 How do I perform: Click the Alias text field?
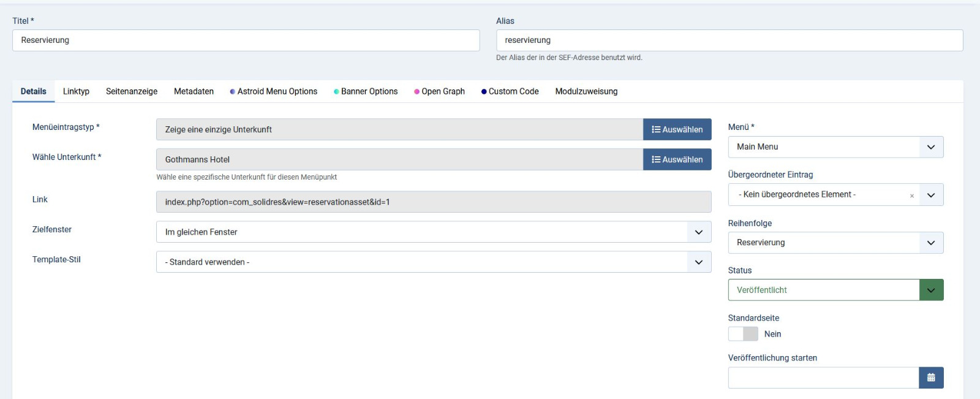[x=729, y=40]
